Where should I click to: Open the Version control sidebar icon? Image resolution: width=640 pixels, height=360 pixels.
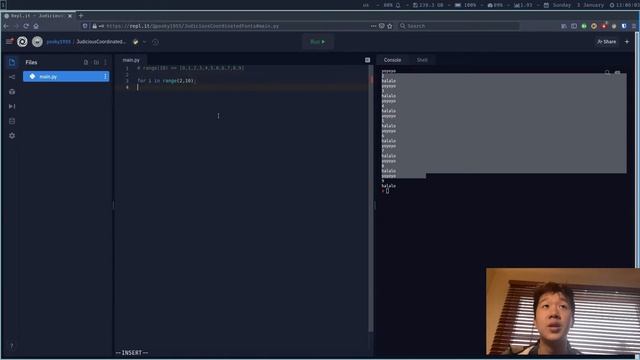(x=12, y=77)
